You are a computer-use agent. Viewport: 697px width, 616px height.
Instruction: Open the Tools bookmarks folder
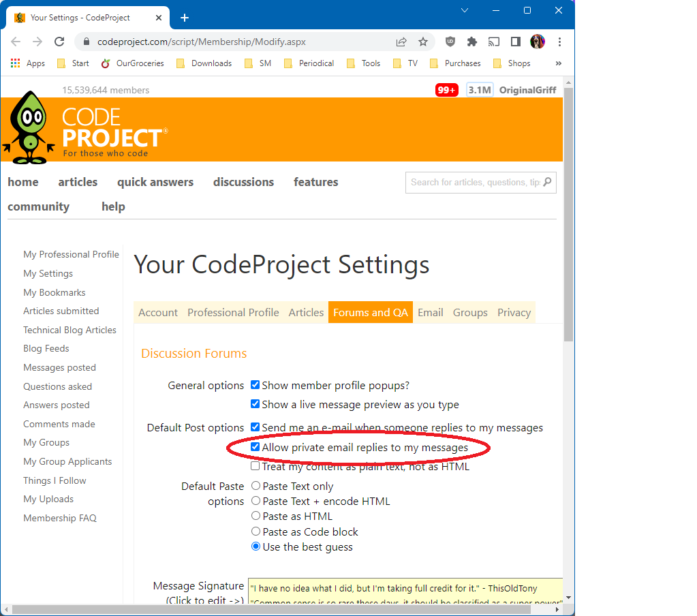(364, 63)
